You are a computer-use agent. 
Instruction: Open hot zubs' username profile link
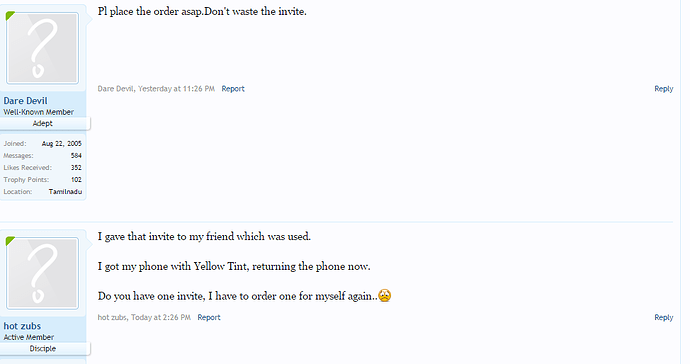tap(22, 326)
